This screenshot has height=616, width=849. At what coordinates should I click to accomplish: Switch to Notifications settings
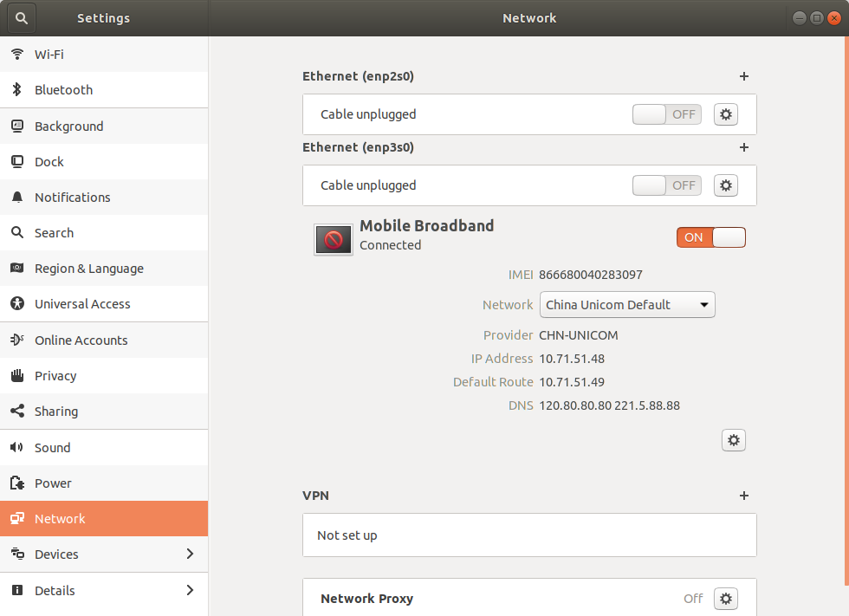pyautogui.click(x=104, y=197)
